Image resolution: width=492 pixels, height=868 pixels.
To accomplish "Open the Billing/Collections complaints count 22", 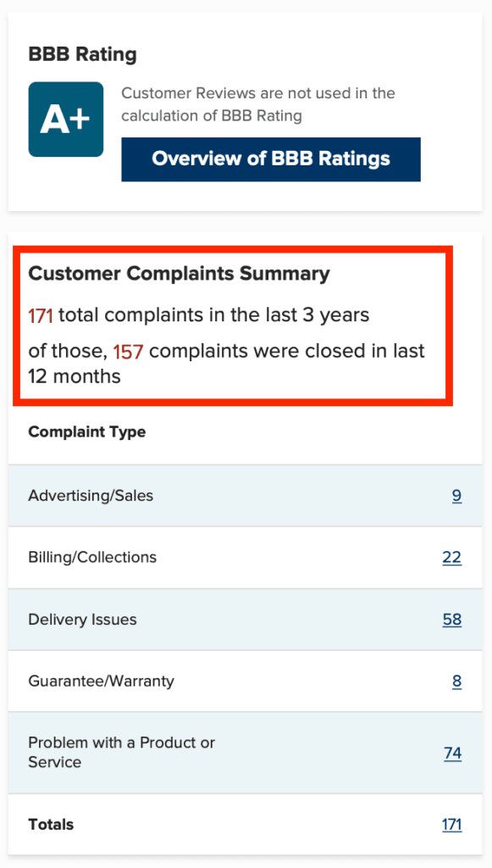I will tap(451, 557).
